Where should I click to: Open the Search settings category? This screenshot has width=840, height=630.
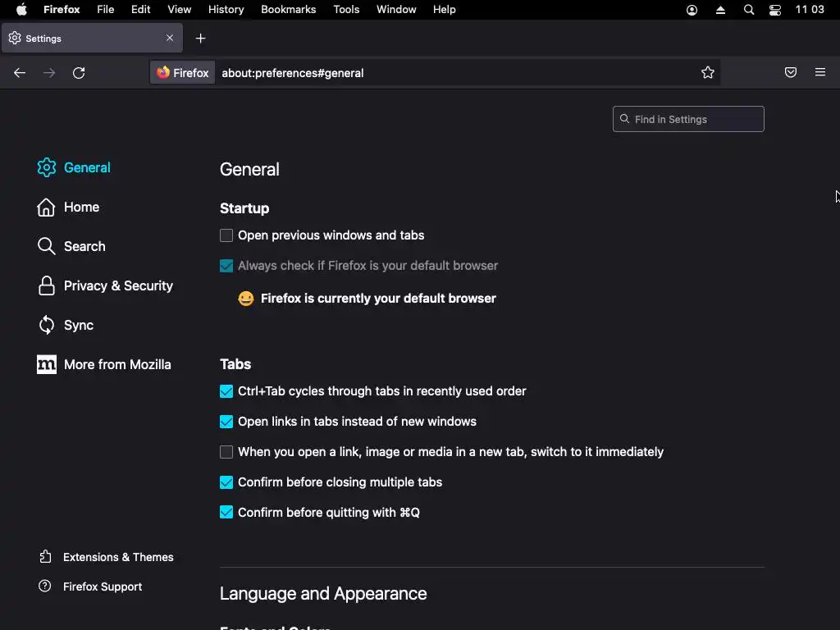(84, 247)
